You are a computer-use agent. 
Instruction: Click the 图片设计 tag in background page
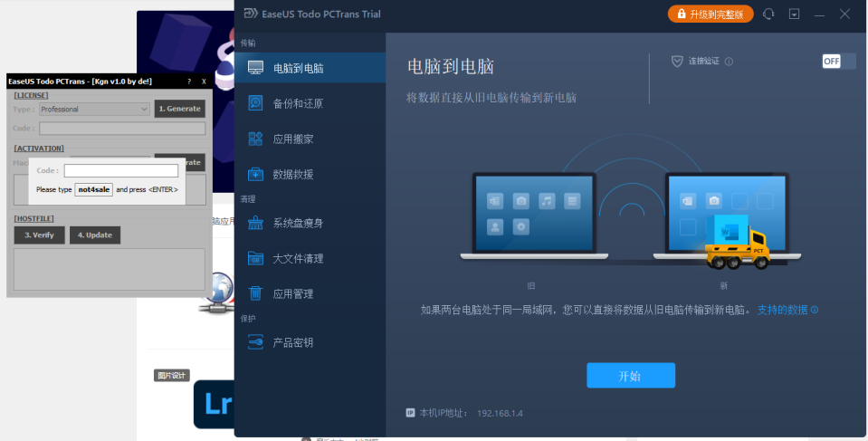(172, 375)
